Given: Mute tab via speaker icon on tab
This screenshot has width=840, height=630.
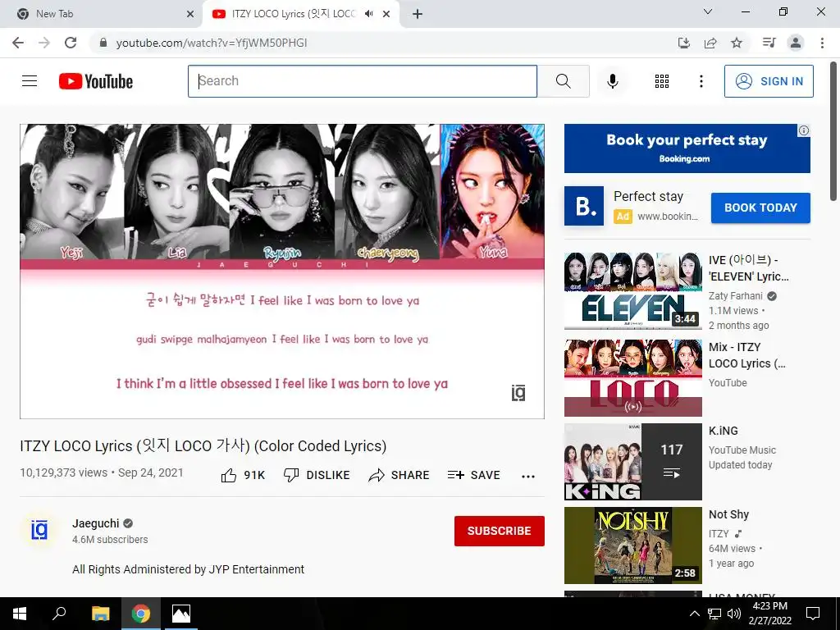Looking at the screenshot, I should pos(368,14).
